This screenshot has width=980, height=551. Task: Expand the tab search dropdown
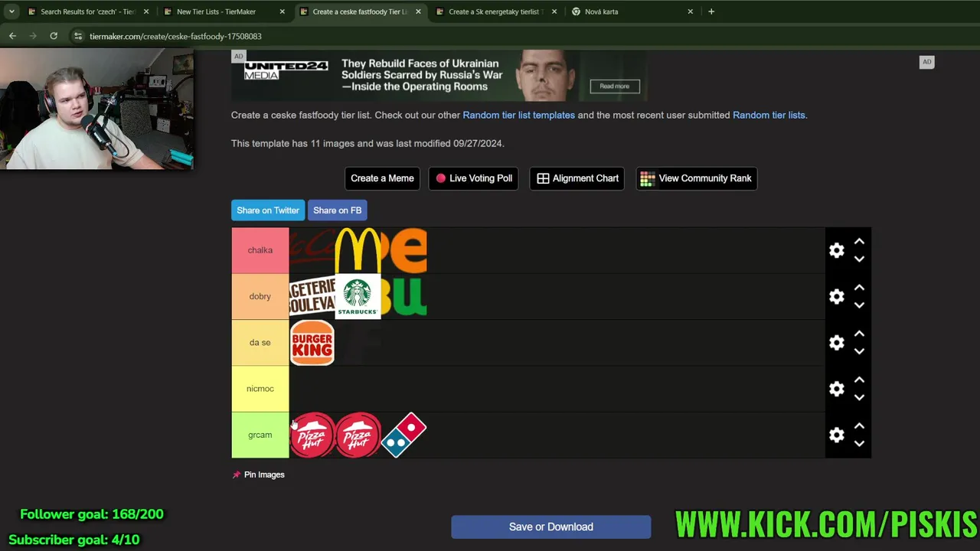[x=11, y=11]
